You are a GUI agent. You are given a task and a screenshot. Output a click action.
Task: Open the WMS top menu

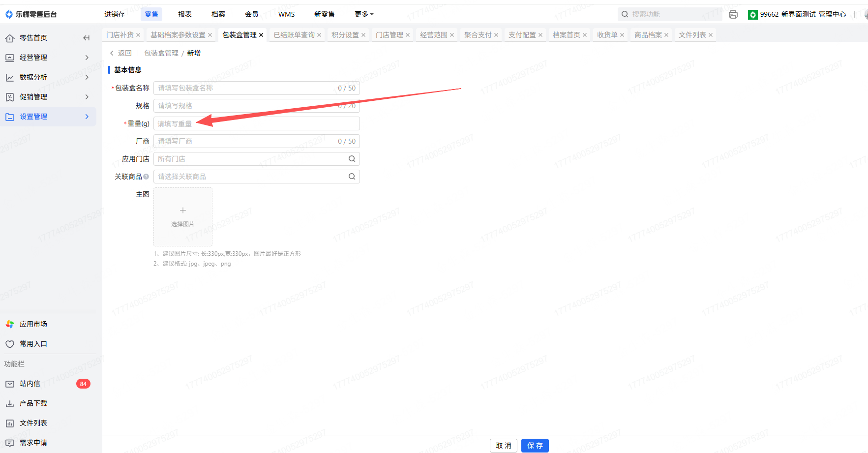click(x=287, y=14)
